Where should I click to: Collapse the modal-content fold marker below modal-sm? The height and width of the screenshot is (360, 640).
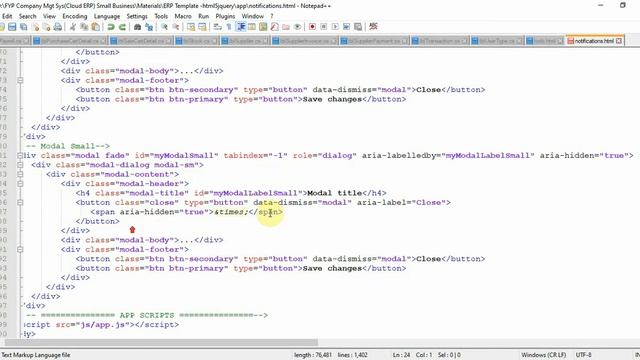[20, 174]
